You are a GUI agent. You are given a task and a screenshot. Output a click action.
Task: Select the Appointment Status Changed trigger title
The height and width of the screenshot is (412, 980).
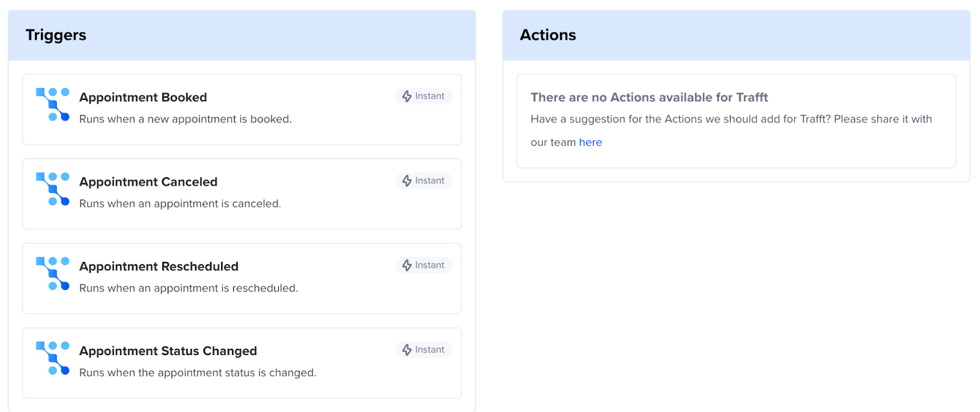coord(168,351)
